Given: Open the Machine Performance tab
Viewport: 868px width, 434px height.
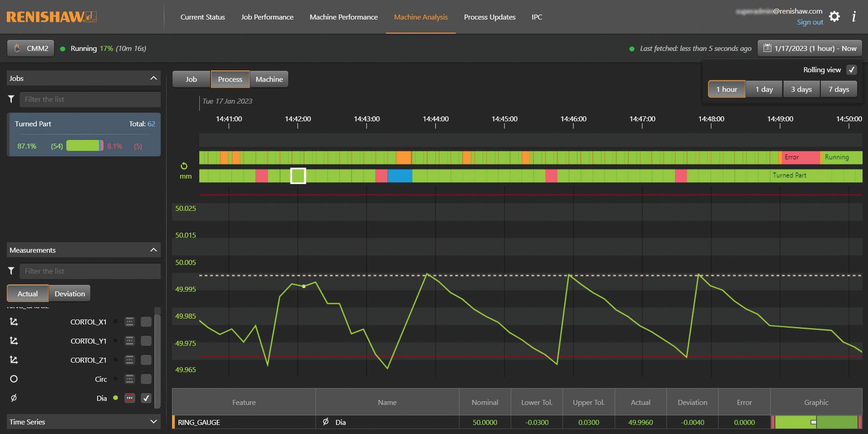Looking at the screenshot, I should click(344, 17).
